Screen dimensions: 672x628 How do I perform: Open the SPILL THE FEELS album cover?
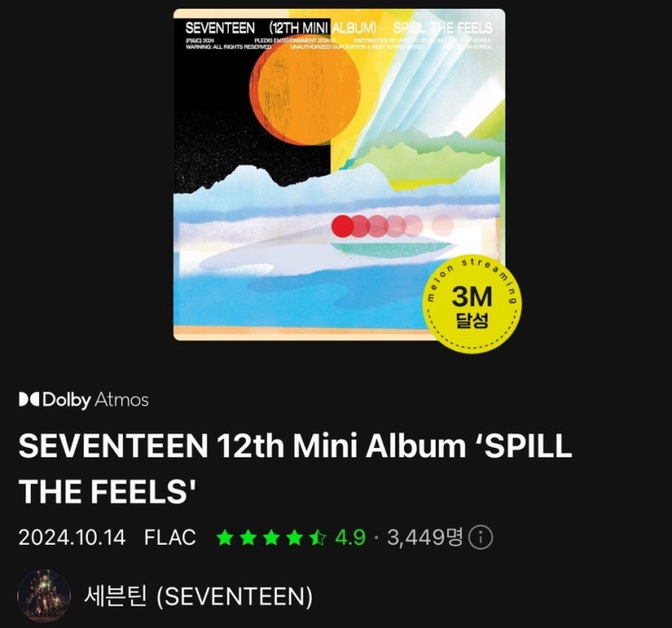tap(339, 175)
